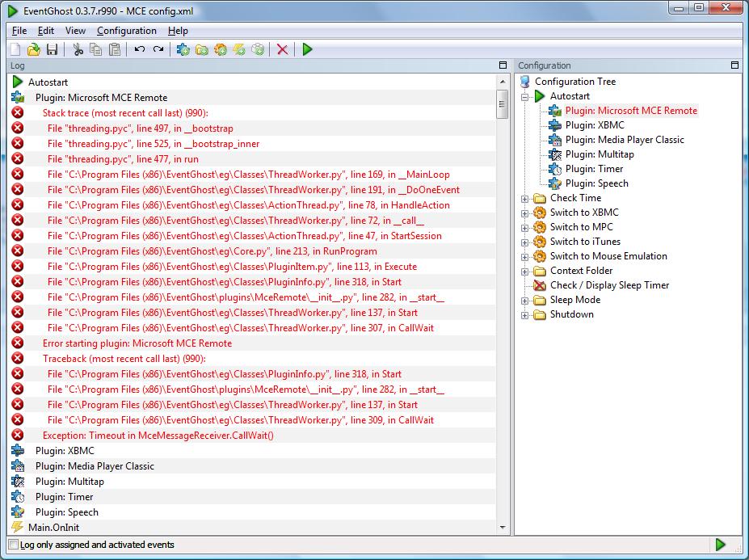Expand the Check Time folder
This screenshot has width=749, height=560.
(524, 199)
